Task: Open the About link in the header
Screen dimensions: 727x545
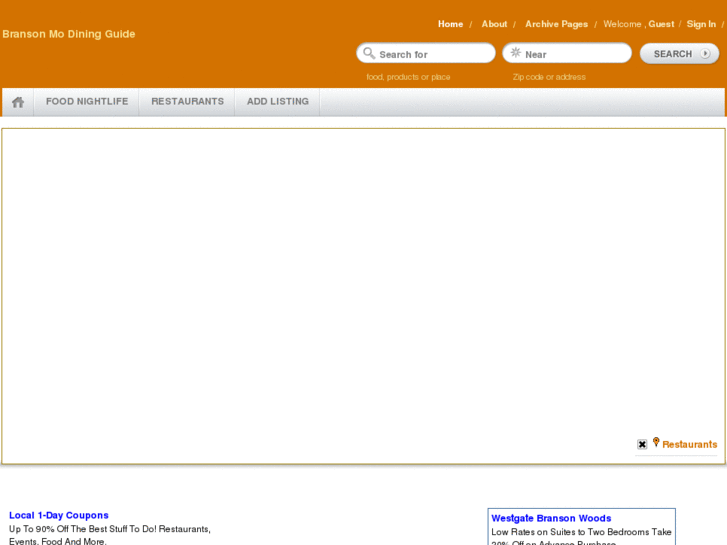Action: (x=494, y=24)
